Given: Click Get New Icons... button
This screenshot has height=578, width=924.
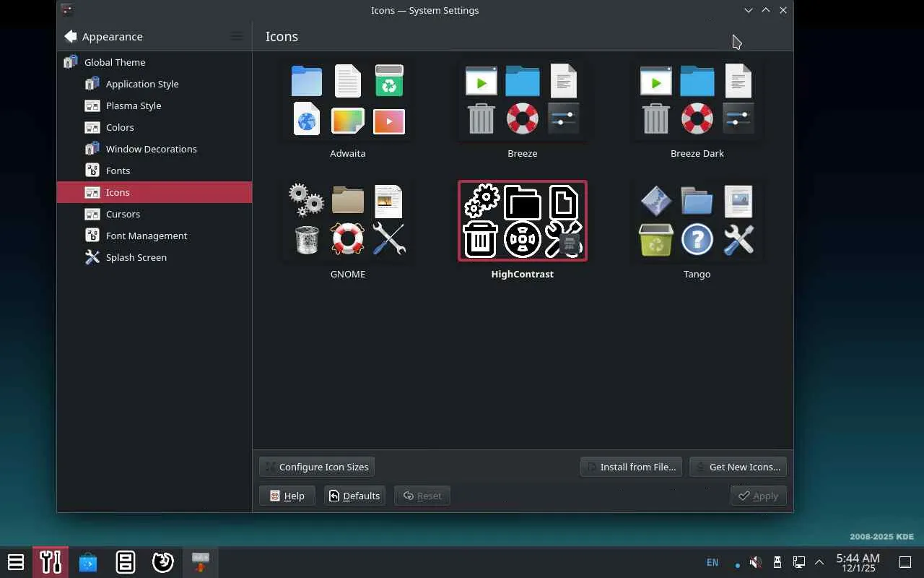Looking at the screenshot, I should 738,467.
